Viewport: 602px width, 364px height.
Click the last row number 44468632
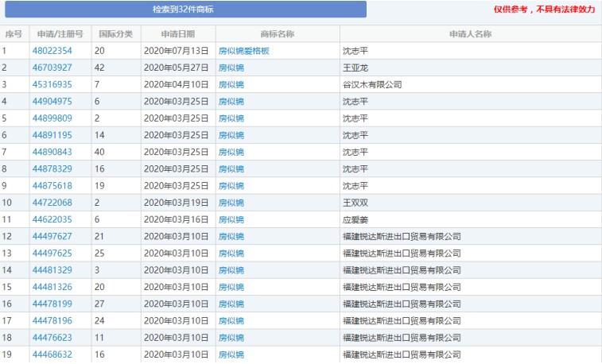click(x=52, y=354)
